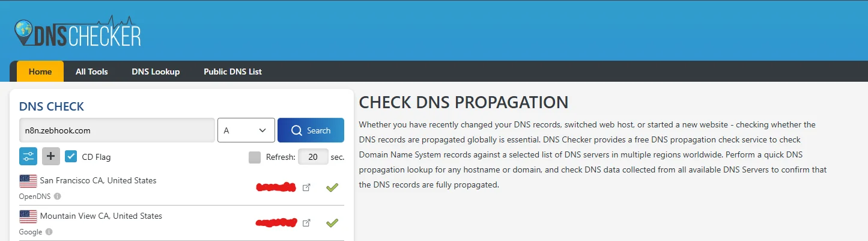This screenshot has height=241, width=868.
Task: Open external link icon in Mountain View row
Action: pyautogui.click(x=306, y=223)
